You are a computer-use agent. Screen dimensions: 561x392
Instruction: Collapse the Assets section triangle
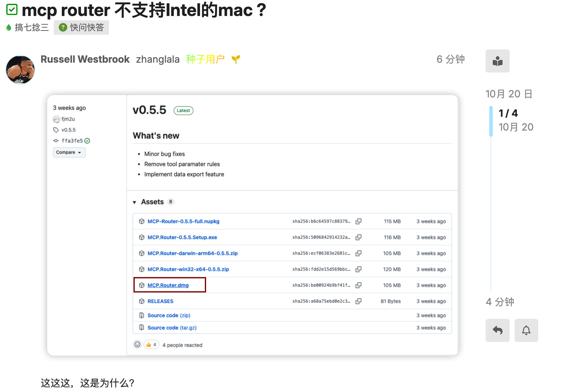tap(134, 202)
